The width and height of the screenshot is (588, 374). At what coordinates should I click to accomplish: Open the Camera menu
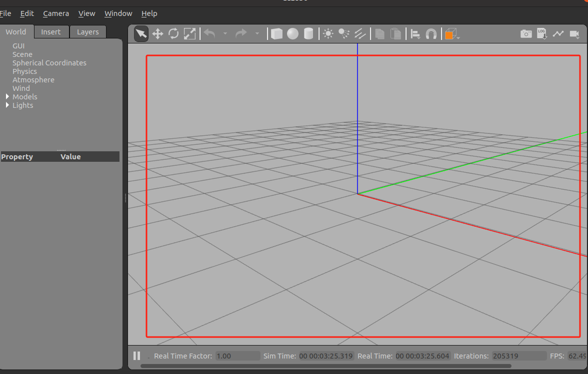pos(56,13)
